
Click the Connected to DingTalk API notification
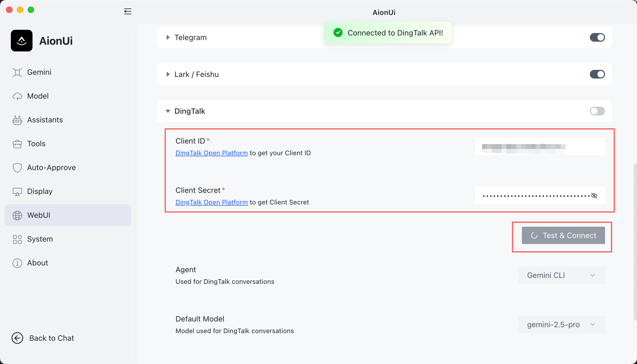pyautogui.click(x=388, y=33)
